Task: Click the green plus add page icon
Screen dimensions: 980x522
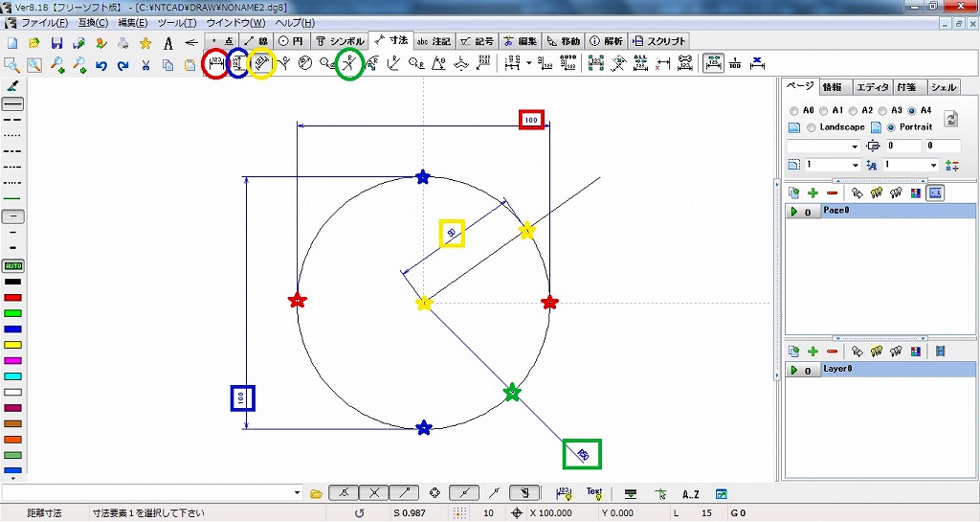Action: (813, 193)
